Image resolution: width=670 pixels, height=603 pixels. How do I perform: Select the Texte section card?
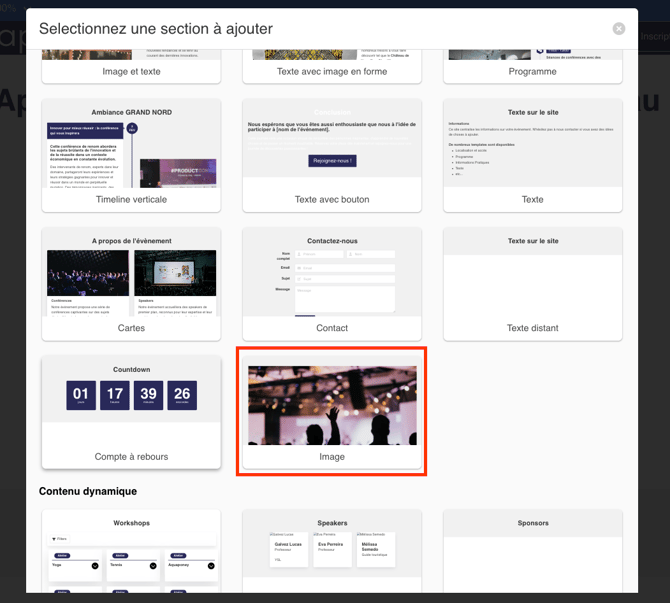coord(532,155)
